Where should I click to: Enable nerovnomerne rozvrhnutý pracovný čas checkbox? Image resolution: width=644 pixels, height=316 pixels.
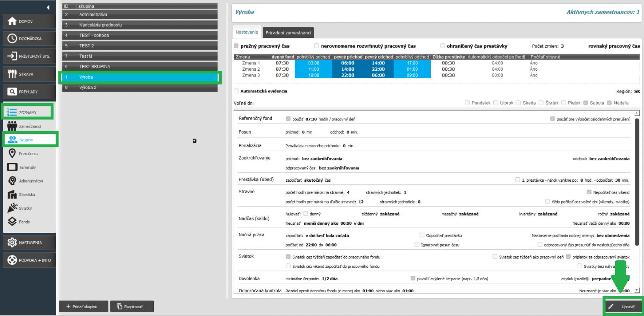pos(316,46)
